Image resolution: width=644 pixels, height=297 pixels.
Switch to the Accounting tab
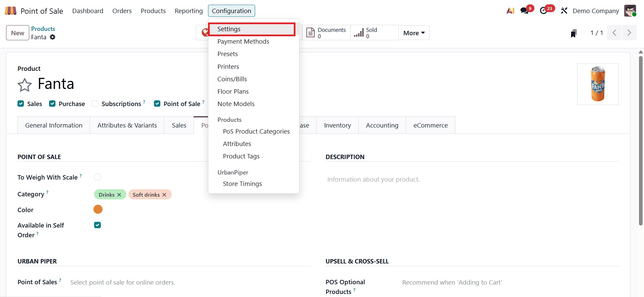pos(382,125)
